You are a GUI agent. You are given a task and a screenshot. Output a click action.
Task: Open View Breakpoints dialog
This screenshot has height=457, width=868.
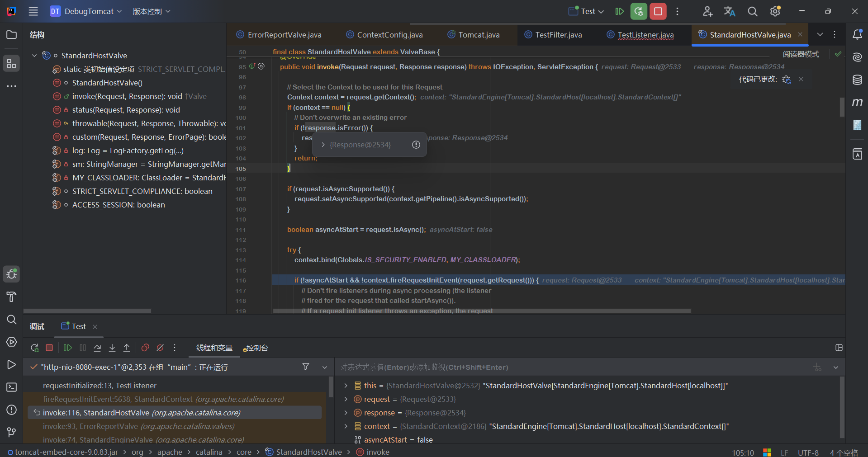[x=145, y=348]
